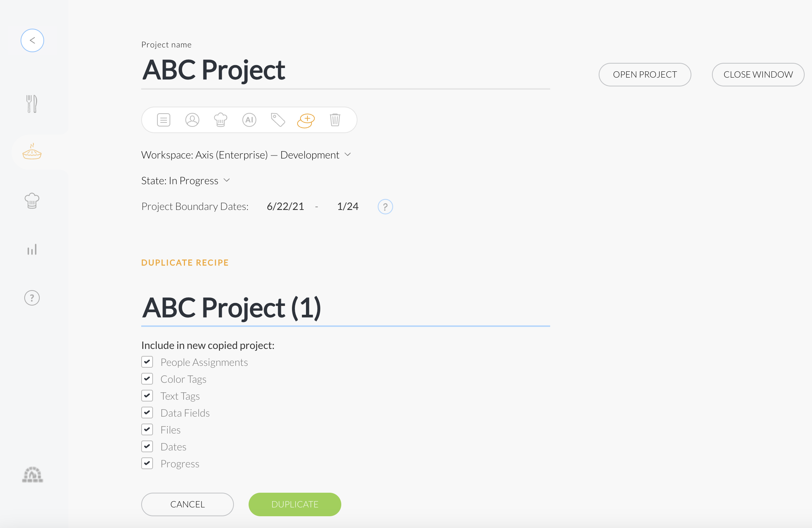Disable the Dates checkbox
The width and height of the screenshot is (812, 528).
pyautogui.click(x=147, y=446)
